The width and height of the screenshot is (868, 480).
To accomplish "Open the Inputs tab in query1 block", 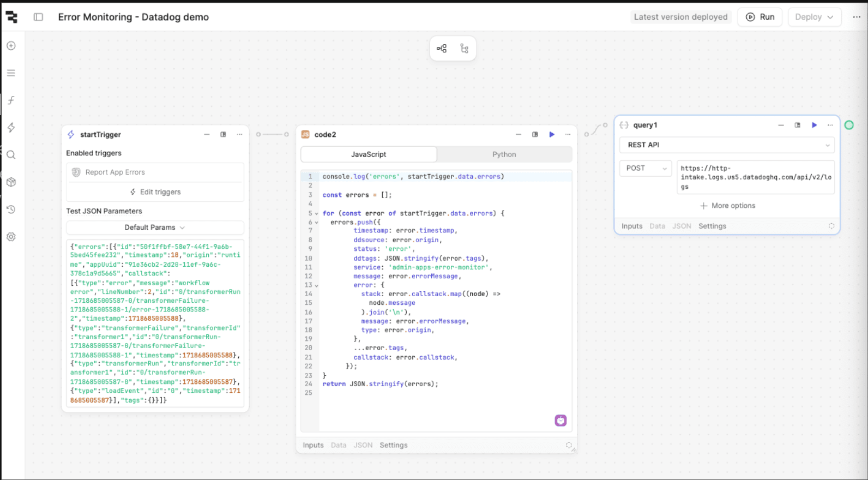I will [631, 226].
